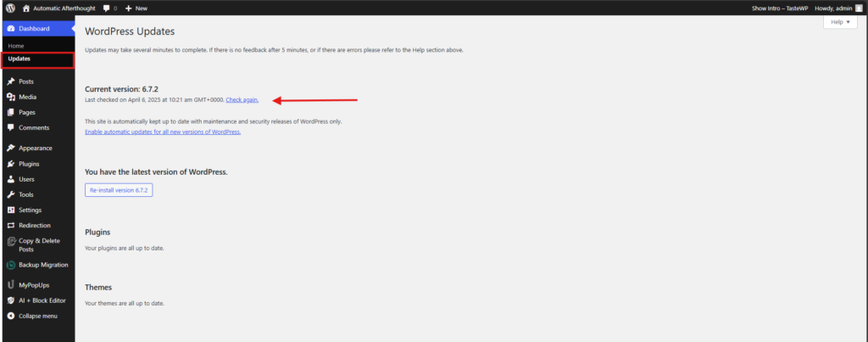Open the comments bubble icon in admin bar

(108, 8)
